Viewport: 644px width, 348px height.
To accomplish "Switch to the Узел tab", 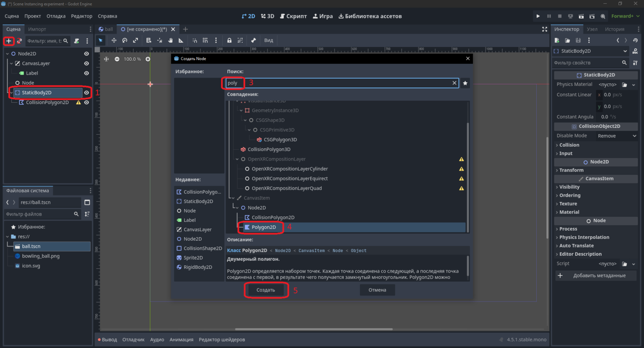I will point(592,29).
